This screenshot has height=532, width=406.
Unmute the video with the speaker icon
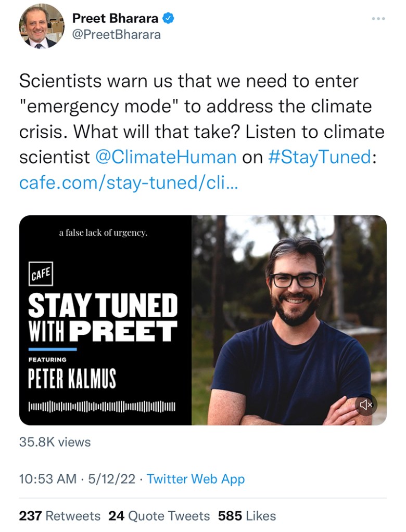[366, 405]
